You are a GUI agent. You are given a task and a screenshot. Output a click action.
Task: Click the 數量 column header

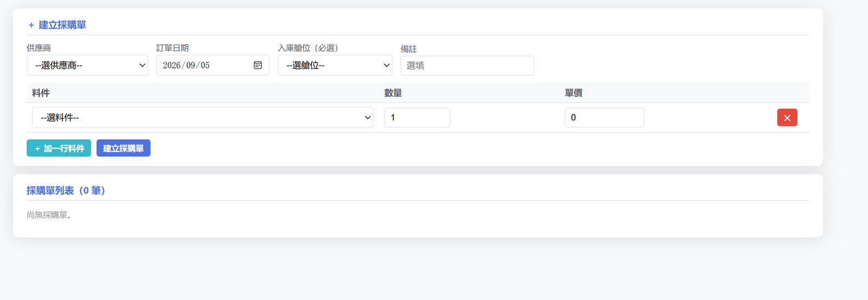pyautogui.click(x=393, y=93)
